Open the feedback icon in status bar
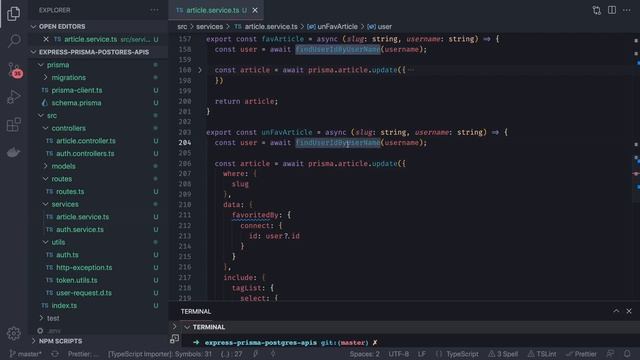 pyautogui.click(x=611, y=354)
